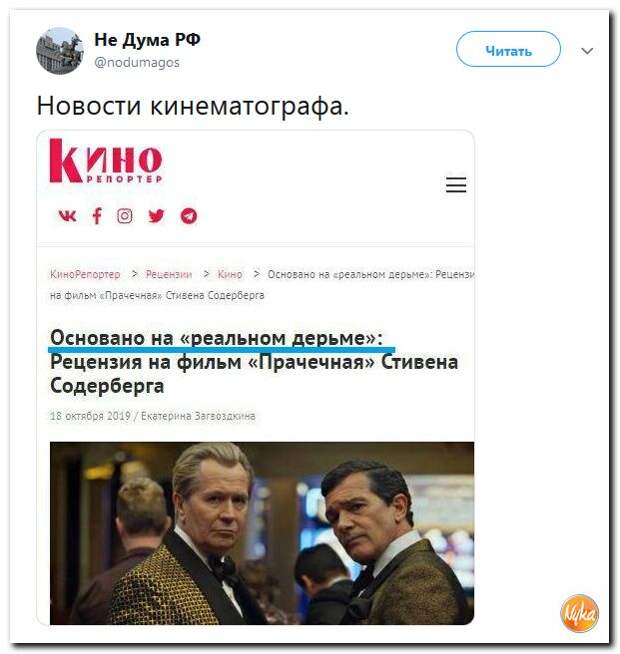Open the Кино breadcrumb link
The height and width of the screenshot is (654, 620).
pos(230,274)
